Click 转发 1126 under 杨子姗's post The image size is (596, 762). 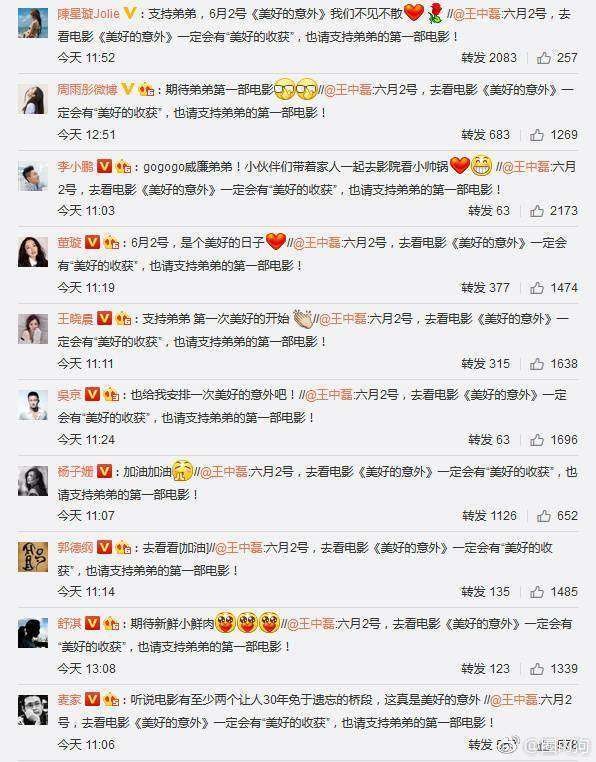coord(489,516)
